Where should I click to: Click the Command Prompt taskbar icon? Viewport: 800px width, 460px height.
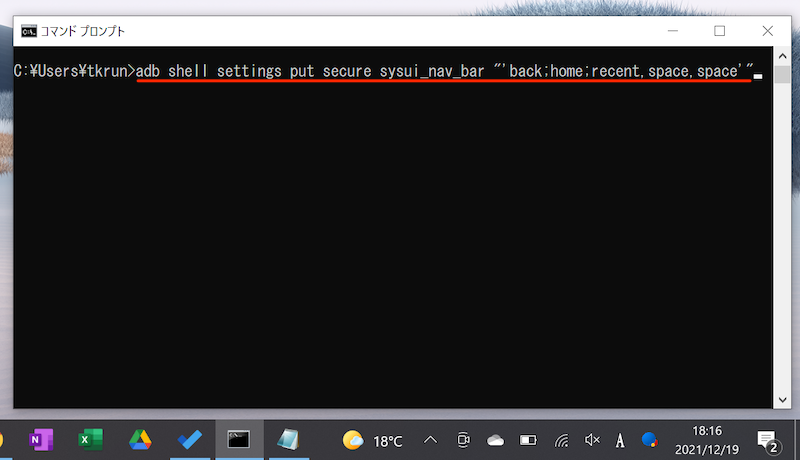point(239,439)
